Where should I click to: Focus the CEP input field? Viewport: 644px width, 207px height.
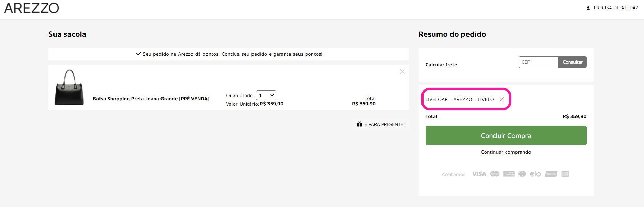(538, 62)
